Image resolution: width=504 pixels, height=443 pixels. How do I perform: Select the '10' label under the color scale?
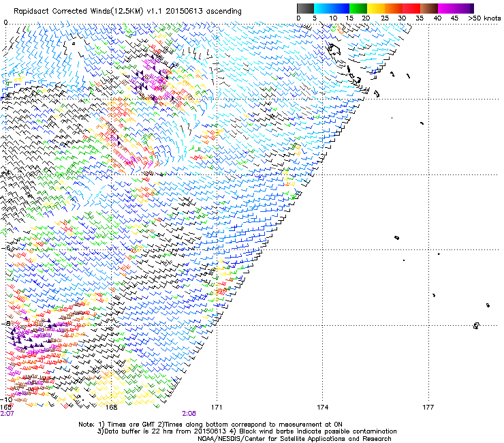pos(333,18)
